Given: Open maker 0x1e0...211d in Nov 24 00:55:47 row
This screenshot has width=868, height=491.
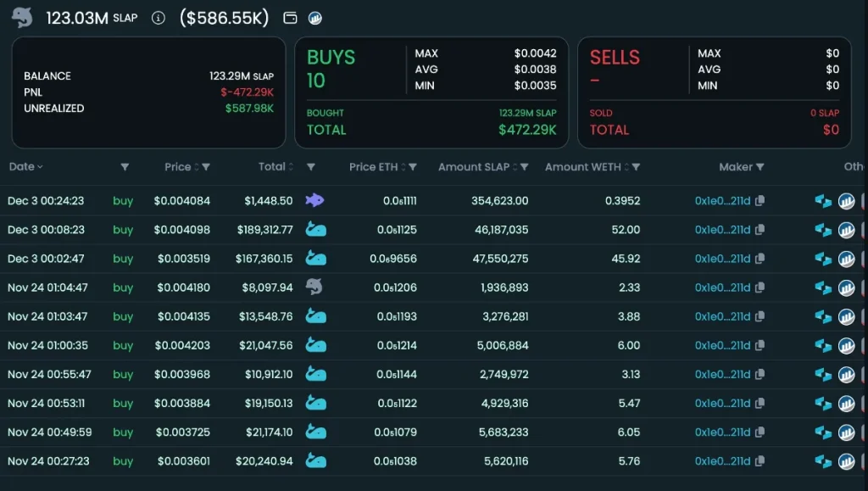Looking at the screenshot, I should (722, 374).
